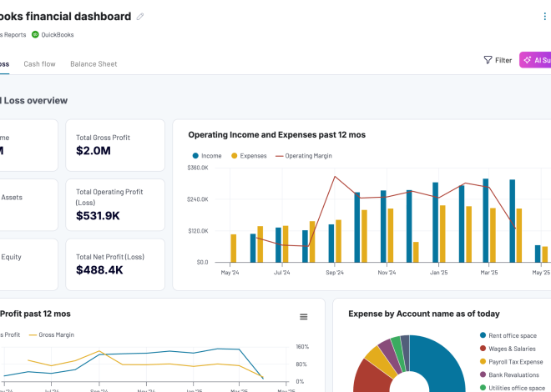Toggle Utilities office space legend item
Image resolution: width=551 pixels, height=392 pixels.
point(513,388)
